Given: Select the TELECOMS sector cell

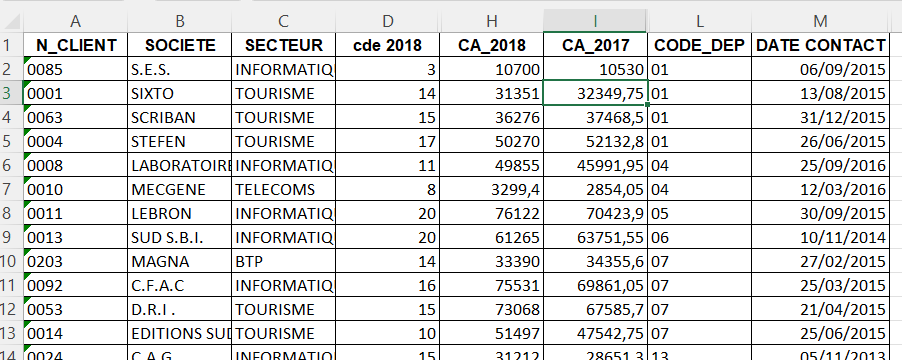Looking at the screenshot, I should click(x=284, y=189).
